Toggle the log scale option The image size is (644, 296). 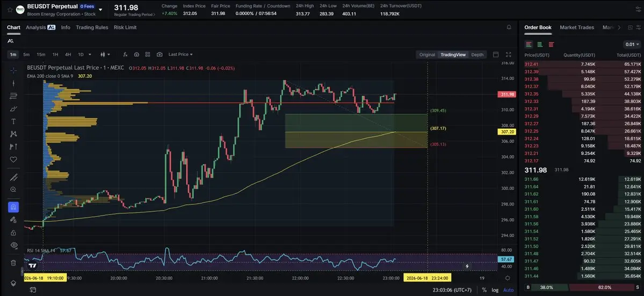(495, 290)
